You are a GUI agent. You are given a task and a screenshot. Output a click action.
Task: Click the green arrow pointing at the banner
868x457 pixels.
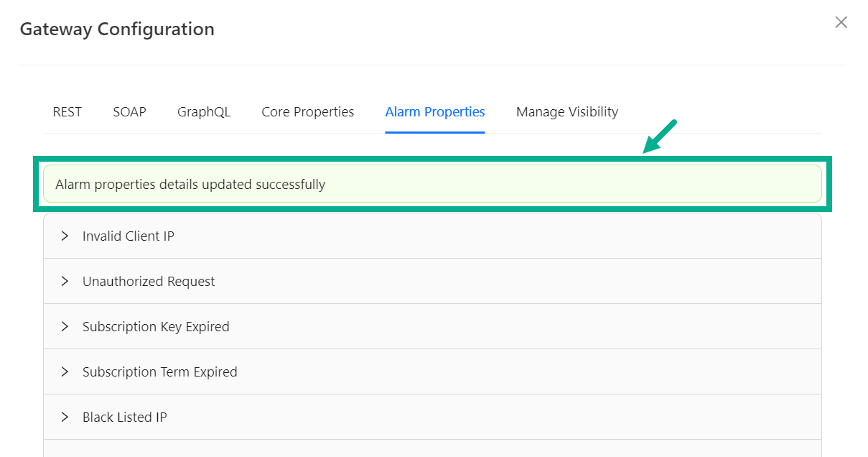(660, 137)
